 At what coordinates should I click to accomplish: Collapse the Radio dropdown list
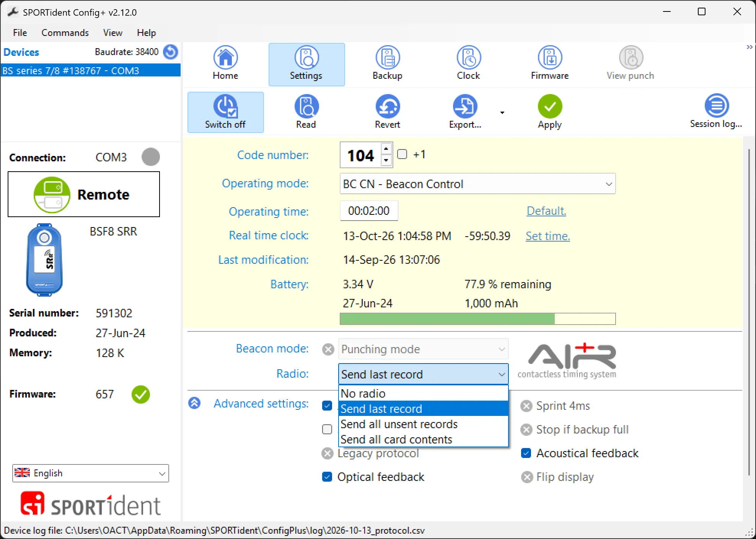click(502, 374)
